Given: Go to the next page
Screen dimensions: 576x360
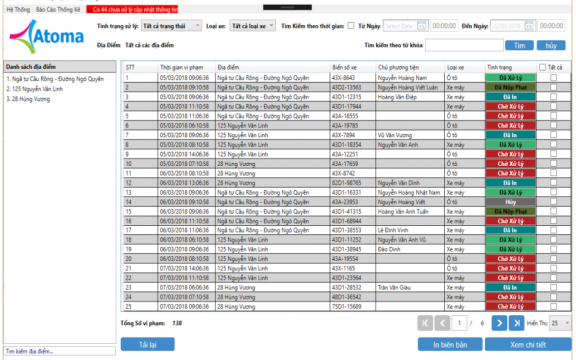Looking at the screenshot, I should tap(499, 323).
